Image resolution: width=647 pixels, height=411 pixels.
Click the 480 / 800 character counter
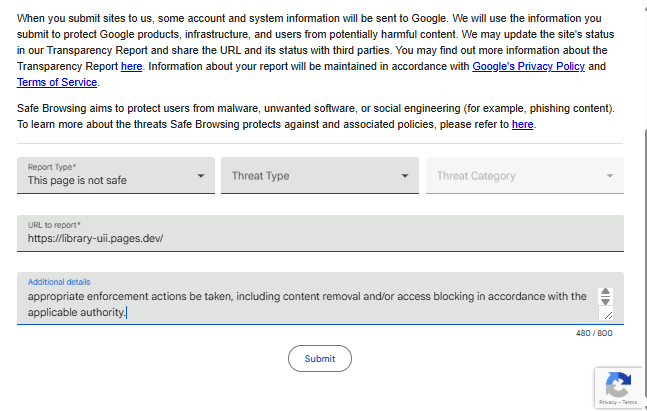click(x=594, y=333)
